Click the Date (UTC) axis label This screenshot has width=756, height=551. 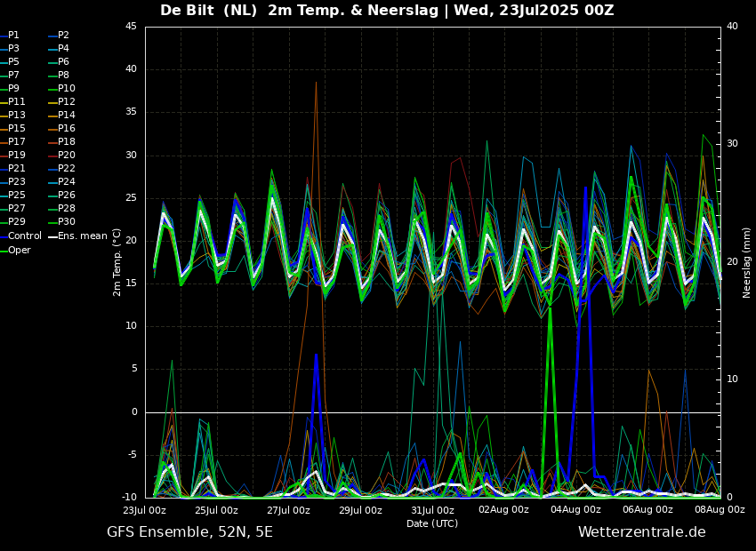pyautogui.click(x=432, y=523)
